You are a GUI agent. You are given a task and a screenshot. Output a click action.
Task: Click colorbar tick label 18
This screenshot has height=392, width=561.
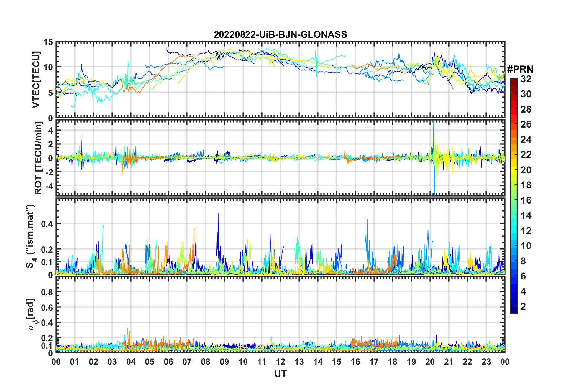526,185
